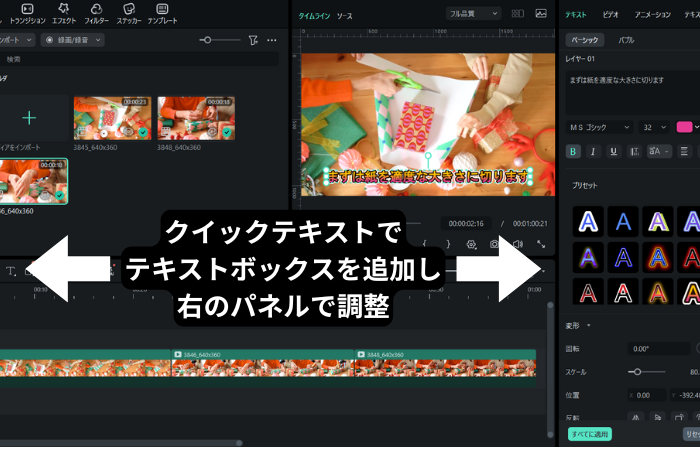The height and width of the screenshot is (450, 700).
Task: Expand the preview to fullscreen
Action: point(541,244)
